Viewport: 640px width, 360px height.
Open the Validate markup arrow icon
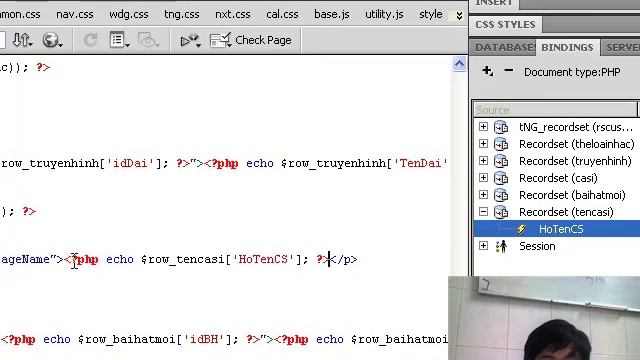pyautogui.click(x=190, y=40)
